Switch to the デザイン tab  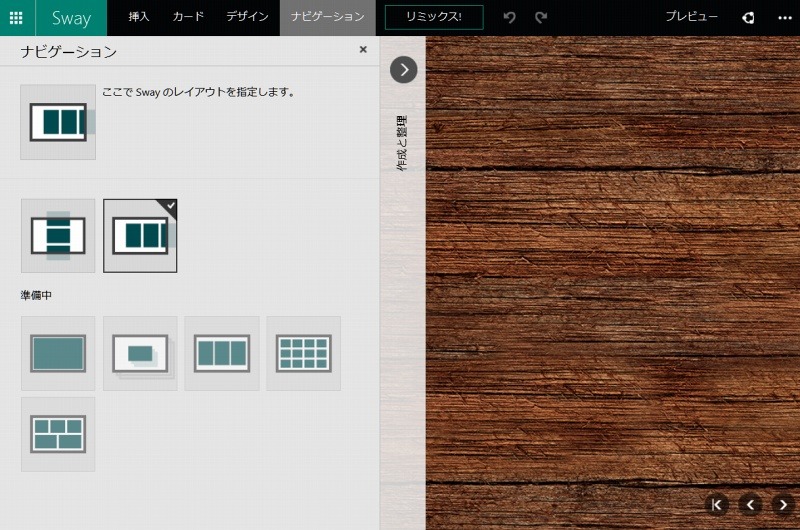point(247,17)
